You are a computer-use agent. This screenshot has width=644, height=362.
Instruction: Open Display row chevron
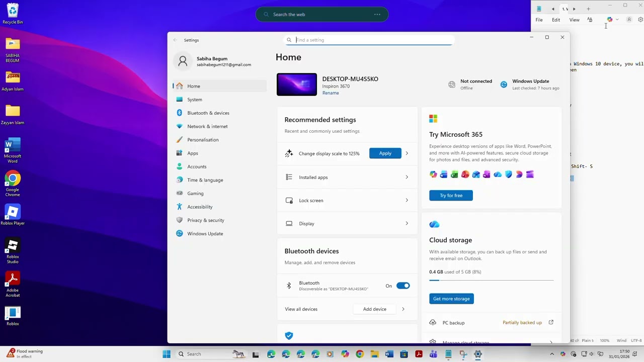point(407,223)
